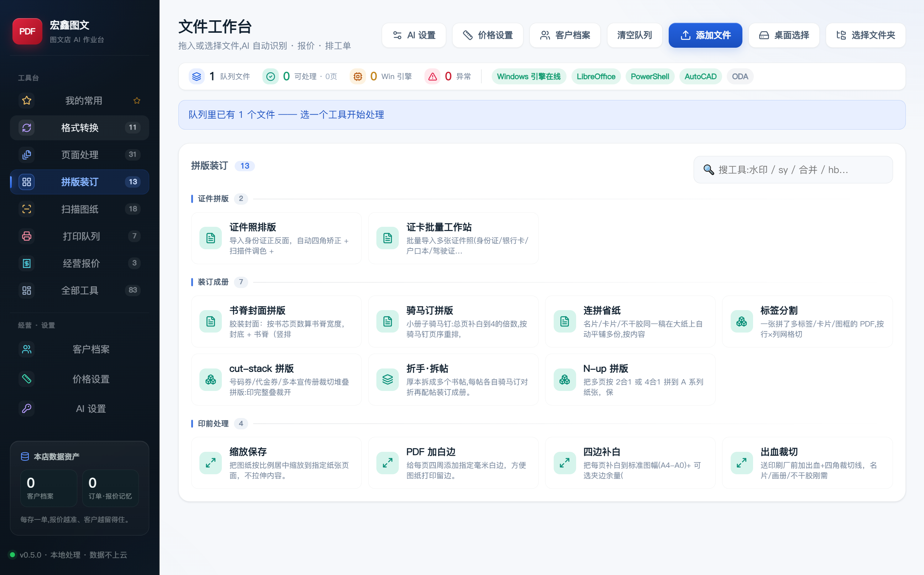Open the 出血裁切 tool

[x=807, y=463]
